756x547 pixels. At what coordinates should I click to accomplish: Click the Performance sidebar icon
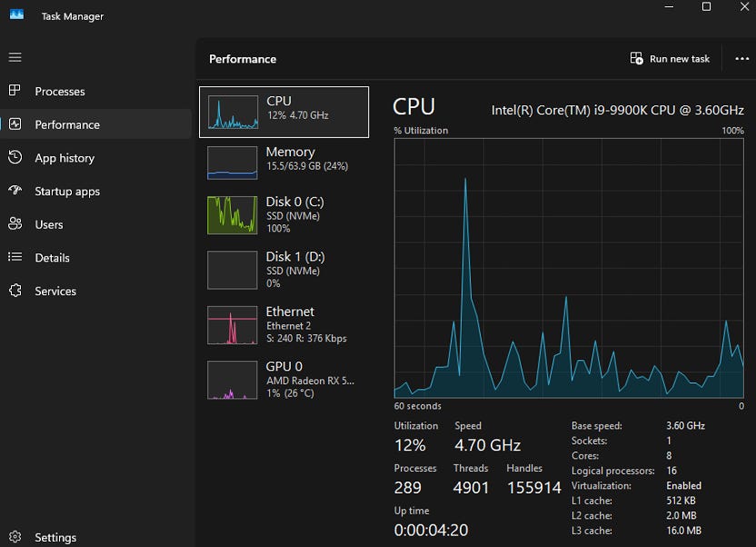pos(15,124)
